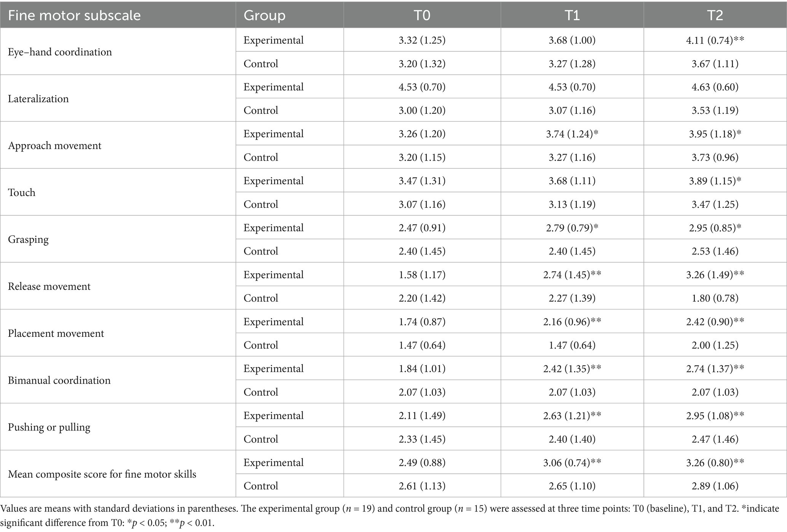
Task: Select the Touch subscale row label
Action: (22, 192)
